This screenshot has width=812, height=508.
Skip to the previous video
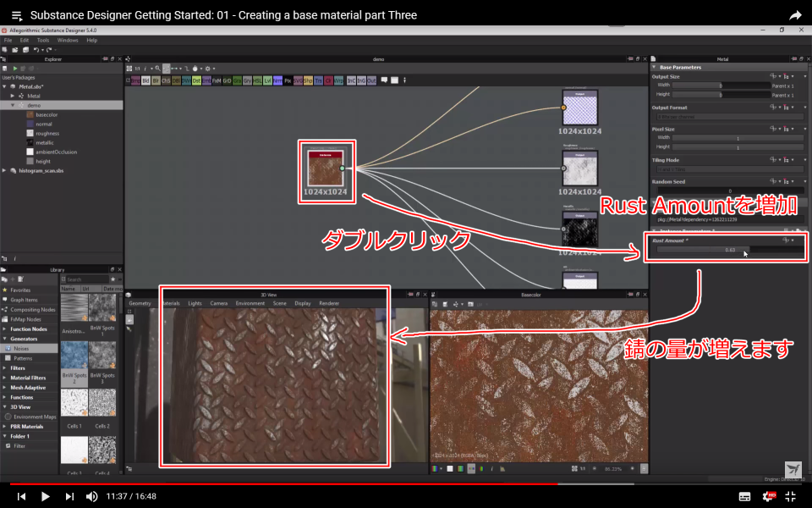[x=21, y=496]
